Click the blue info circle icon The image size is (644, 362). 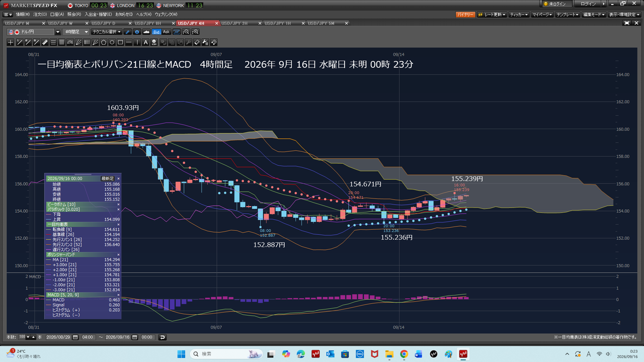(137, 32)
